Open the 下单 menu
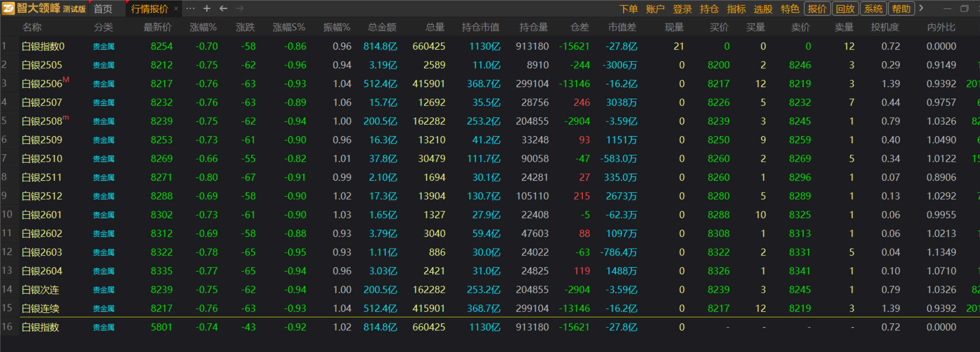This screenshot has width=980, height=352. (628, 9)
